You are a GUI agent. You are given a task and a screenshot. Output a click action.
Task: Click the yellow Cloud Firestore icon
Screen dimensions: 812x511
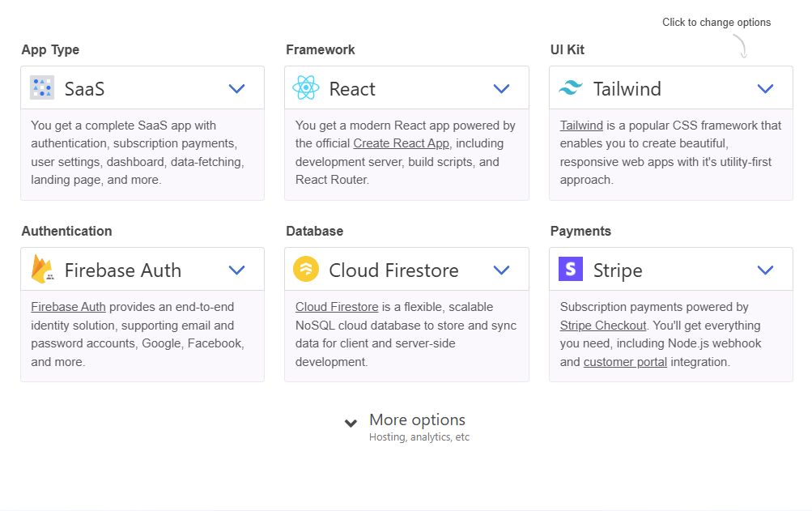coord(306,269)
